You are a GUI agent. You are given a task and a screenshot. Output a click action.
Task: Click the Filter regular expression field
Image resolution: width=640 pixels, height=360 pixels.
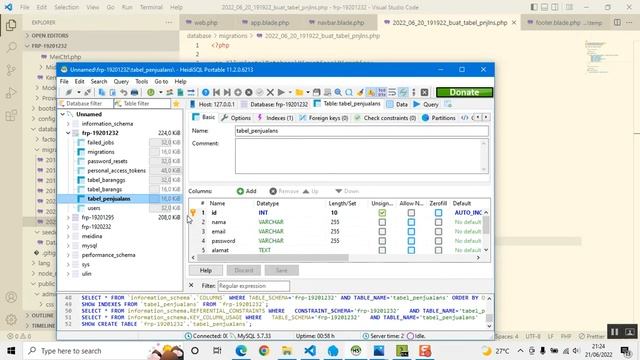pyautogui.click(x=253, y=286)
